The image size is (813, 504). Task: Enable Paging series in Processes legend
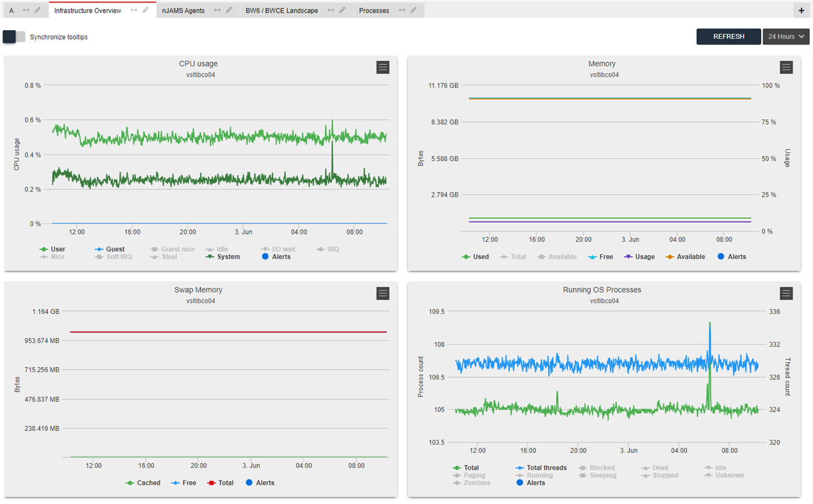coord(469,476)
